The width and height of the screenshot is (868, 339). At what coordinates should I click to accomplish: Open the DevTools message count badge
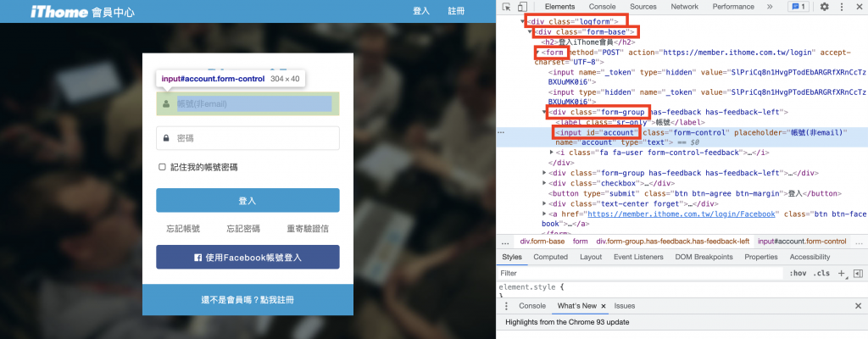click(798, 7)
